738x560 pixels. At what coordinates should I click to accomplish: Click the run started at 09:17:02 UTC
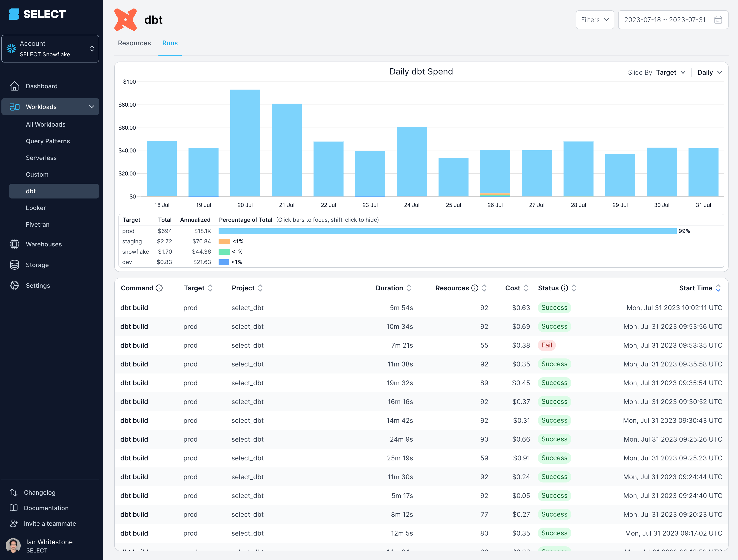tap(421, 533)
